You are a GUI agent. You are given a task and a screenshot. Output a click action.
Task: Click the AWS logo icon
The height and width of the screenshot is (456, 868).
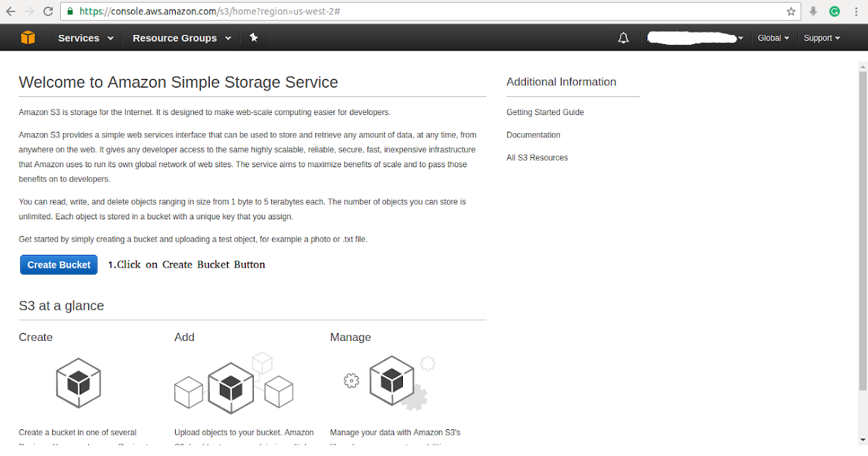(27, 37)
